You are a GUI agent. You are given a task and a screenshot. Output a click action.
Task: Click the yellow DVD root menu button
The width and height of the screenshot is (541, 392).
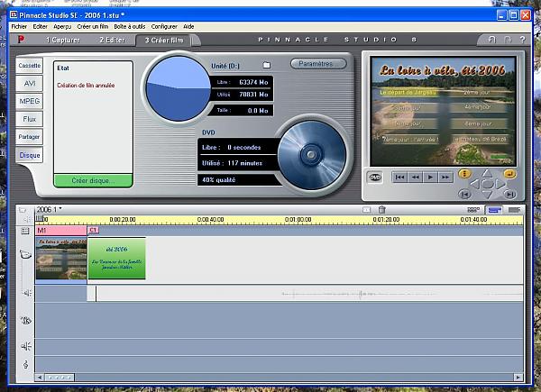(464, 173)
